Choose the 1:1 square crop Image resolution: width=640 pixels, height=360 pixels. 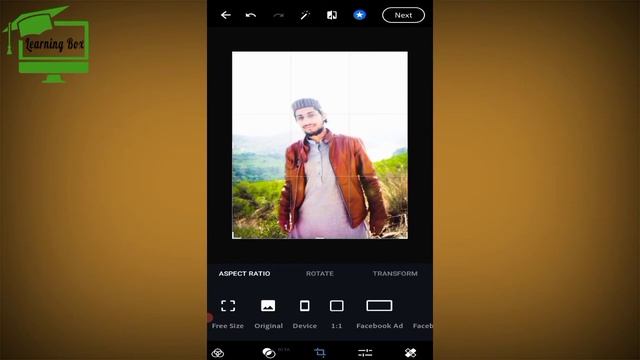336,314
